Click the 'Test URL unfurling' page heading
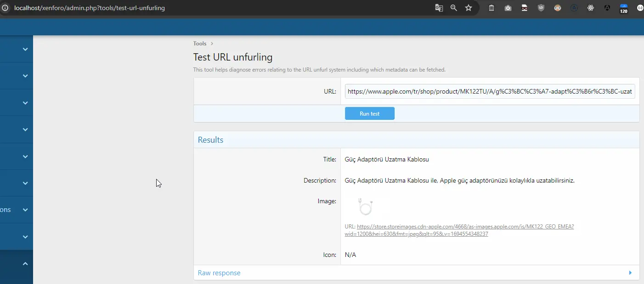Viewport: 644px width, 284px height. pyautogui.click(x=233, y=57)
